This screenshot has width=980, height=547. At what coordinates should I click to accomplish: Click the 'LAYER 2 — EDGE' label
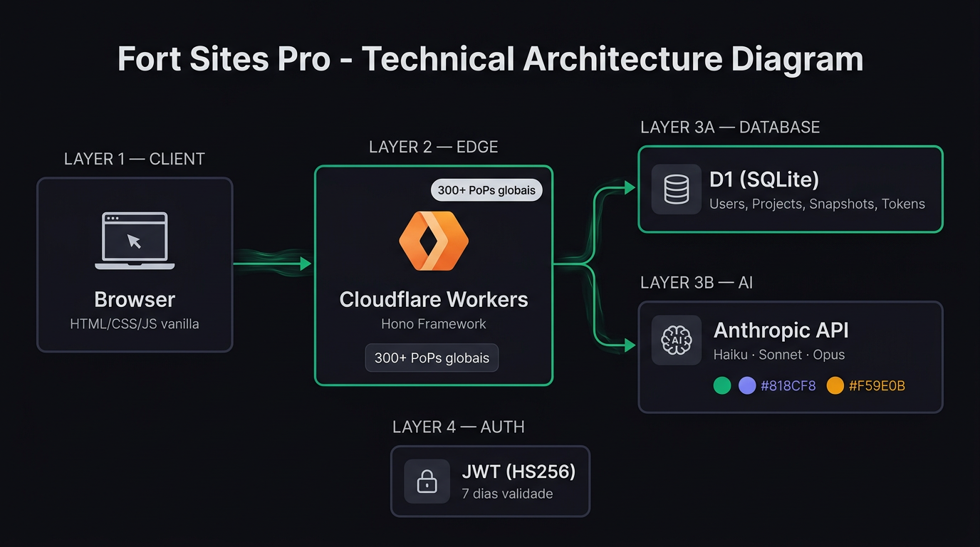pyautogui.click(x=434, y=147)
